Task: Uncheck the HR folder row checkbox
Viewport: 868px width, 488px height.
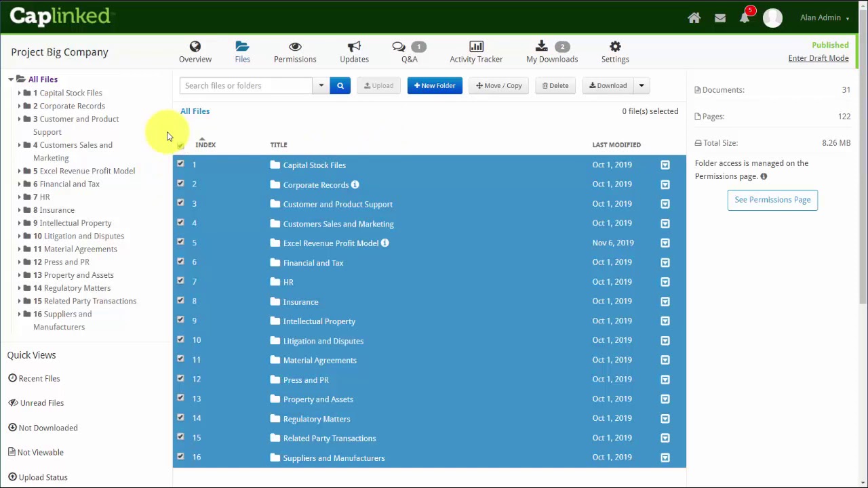Action: point(180,281)
